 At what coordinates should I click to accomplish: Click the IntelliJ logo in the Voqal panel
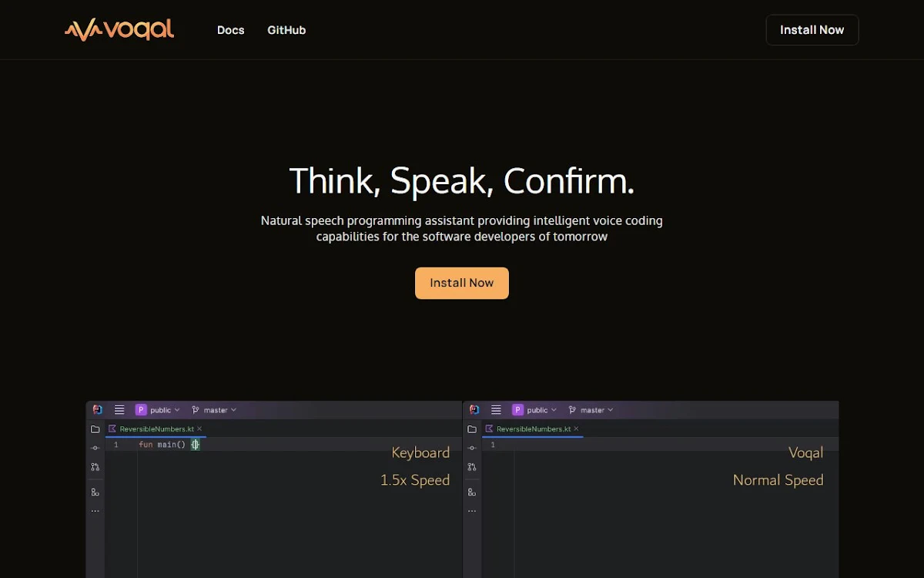click(x=474, y=410)
